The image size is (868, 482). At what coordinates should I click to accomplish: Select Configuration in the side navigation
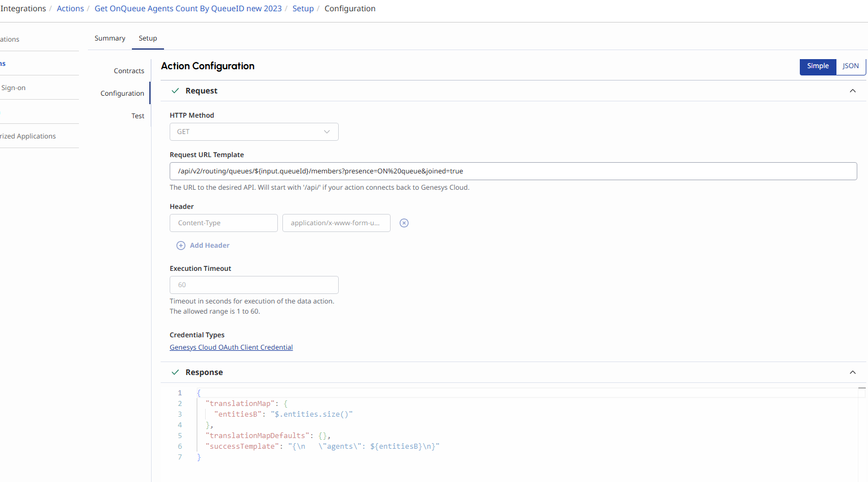point(122,93)
